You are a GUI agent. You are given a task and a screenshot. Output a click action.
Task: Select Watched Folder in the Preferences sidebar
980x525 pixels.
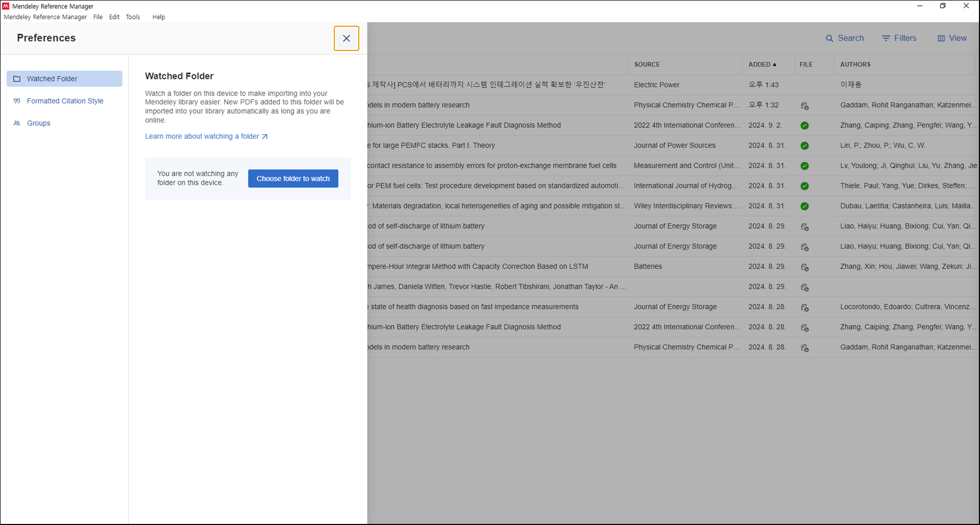point(64,78)
